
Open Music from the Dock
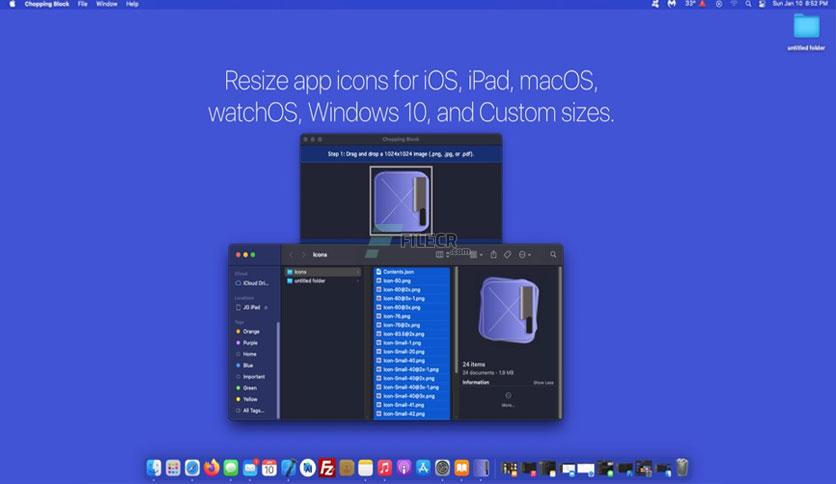coord(384,468)
